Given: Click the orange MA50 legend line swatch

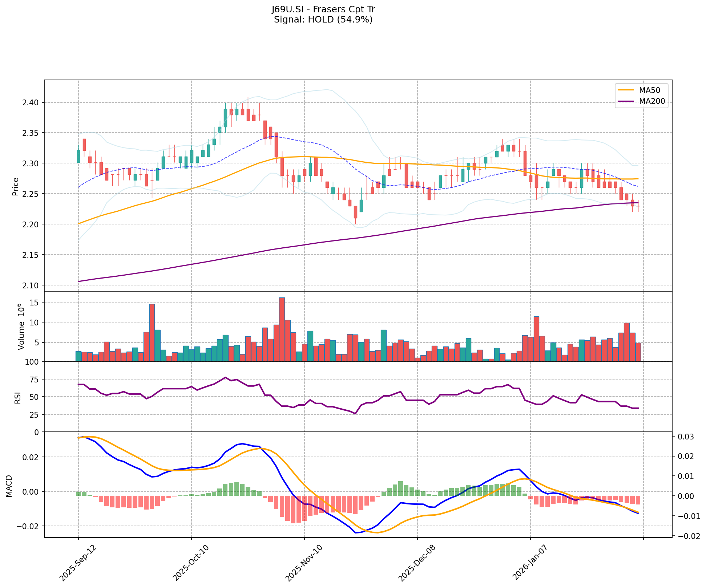Looking at the screenshot, I should (626, 90).
